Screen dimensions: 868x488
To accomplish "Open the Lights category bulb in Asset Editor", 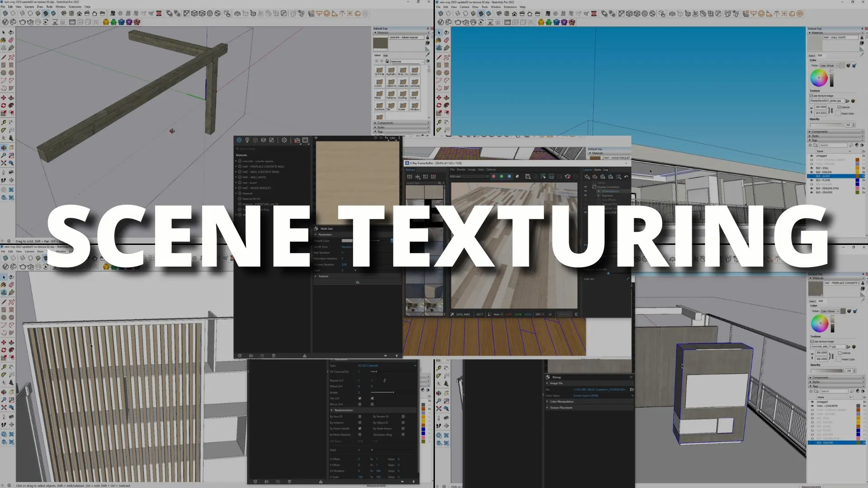I will [247, 140].
